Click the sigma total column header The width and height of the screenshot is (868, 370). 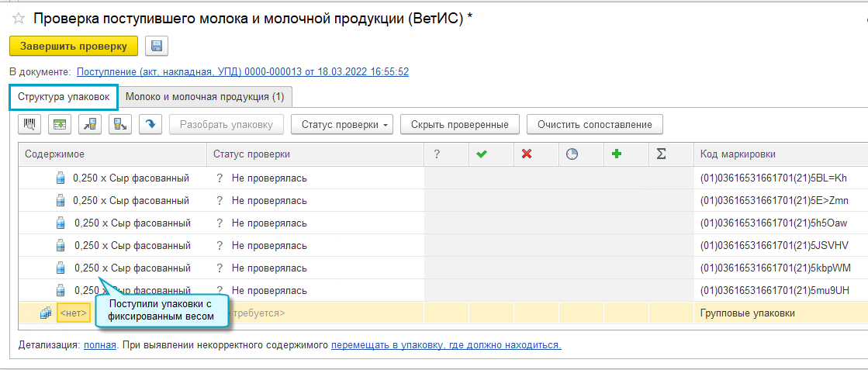pyautogui.click(x=661, y=154)
